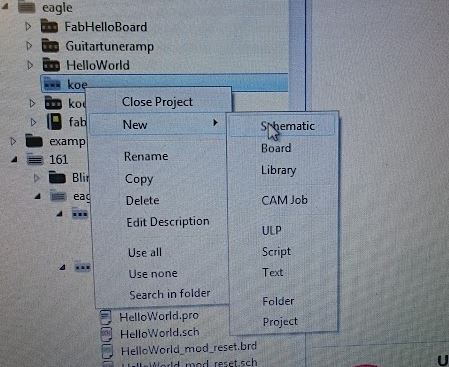Click the fab library book icon
Image resolution: width=449 pixels, height=367 pixels.
[x=54, y=121]
